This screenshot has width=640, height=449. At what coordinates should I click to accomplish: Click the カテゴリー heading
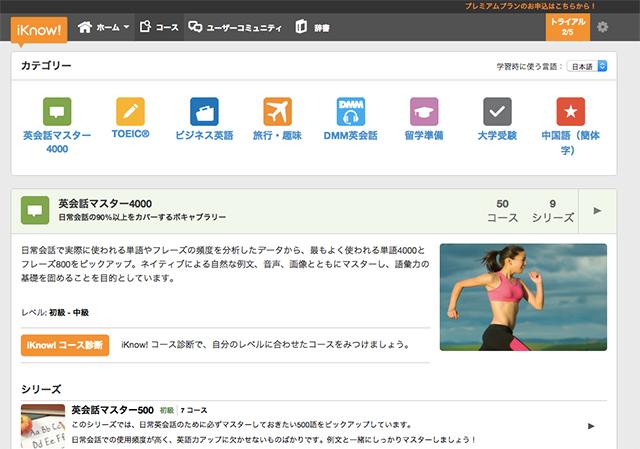46,66
